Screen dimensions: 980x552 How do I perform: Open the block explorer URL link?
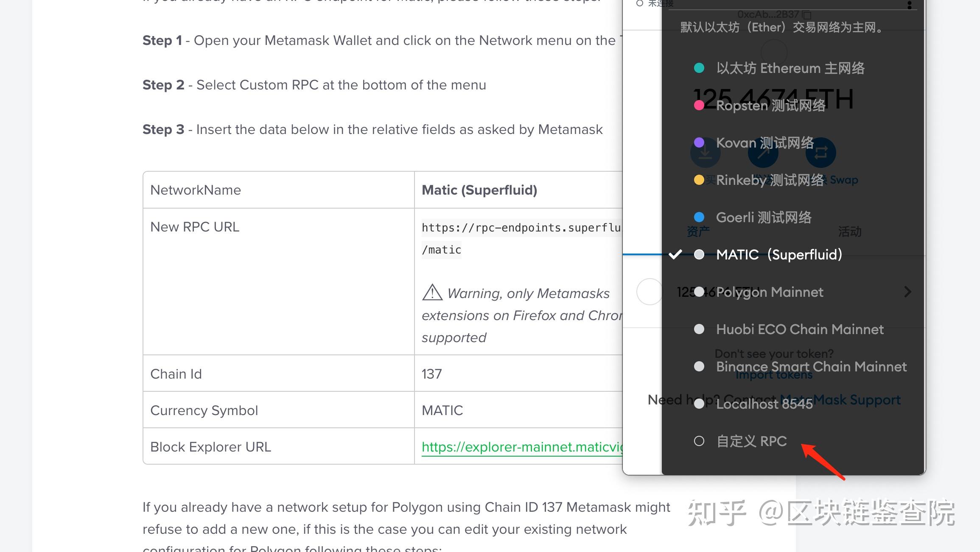click(x=522, y=447)
